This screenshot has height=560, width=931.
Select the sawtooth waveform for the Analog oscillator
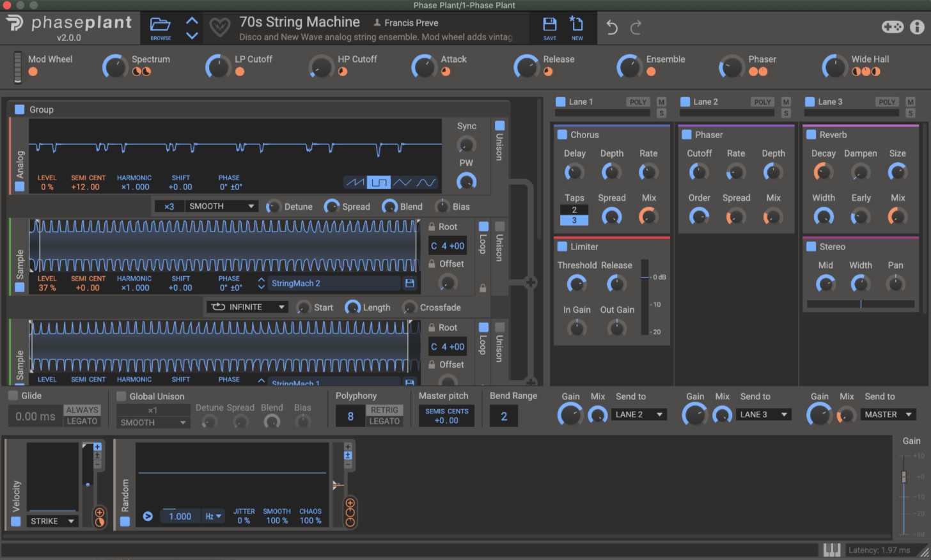pyautogui.click(x=355, y=183)
